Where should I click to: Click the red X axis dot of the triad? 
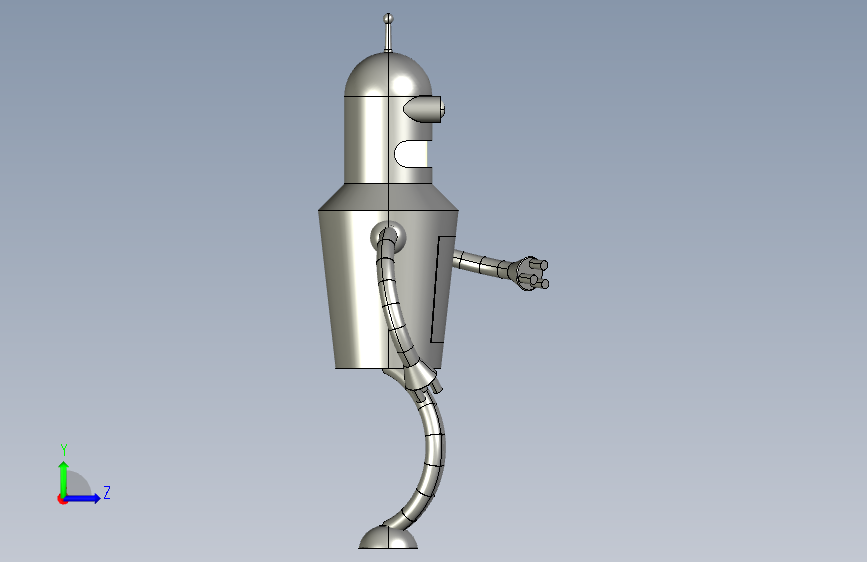click(x=62, y=499)
